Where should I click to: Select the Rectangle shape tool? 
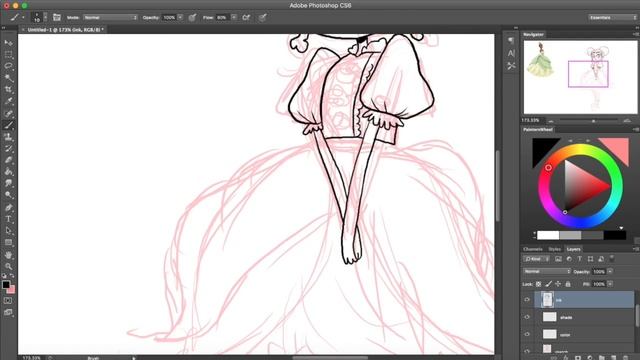coord(8,242)
